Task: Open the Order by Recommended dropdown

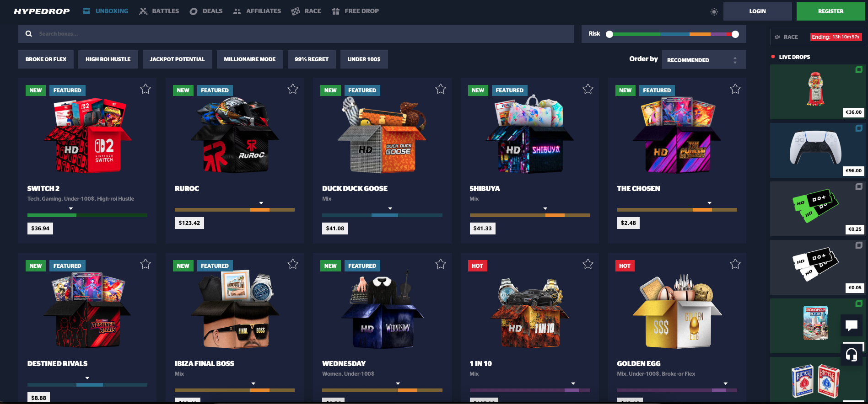Action: point(704,60)
